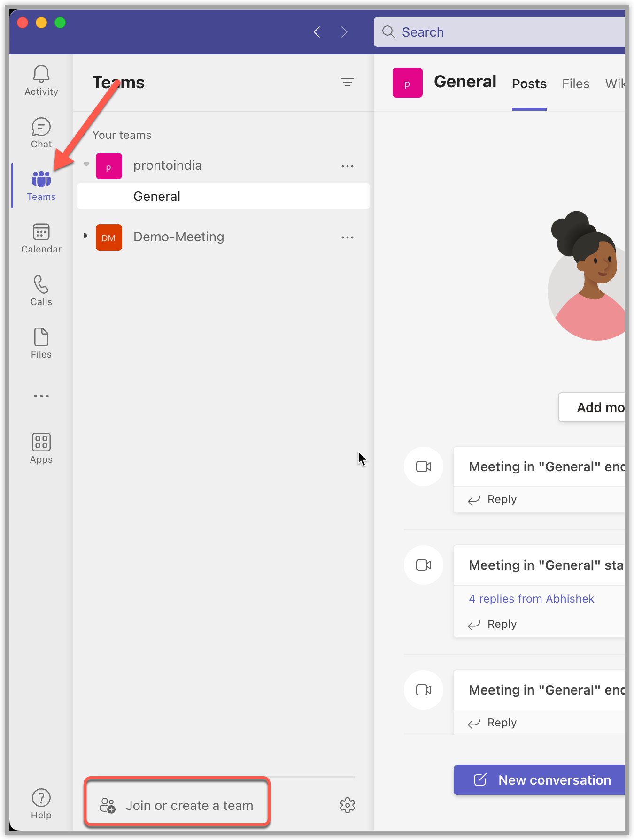
Task: Click video icon of last ended meeting
Action: (424, 690)
